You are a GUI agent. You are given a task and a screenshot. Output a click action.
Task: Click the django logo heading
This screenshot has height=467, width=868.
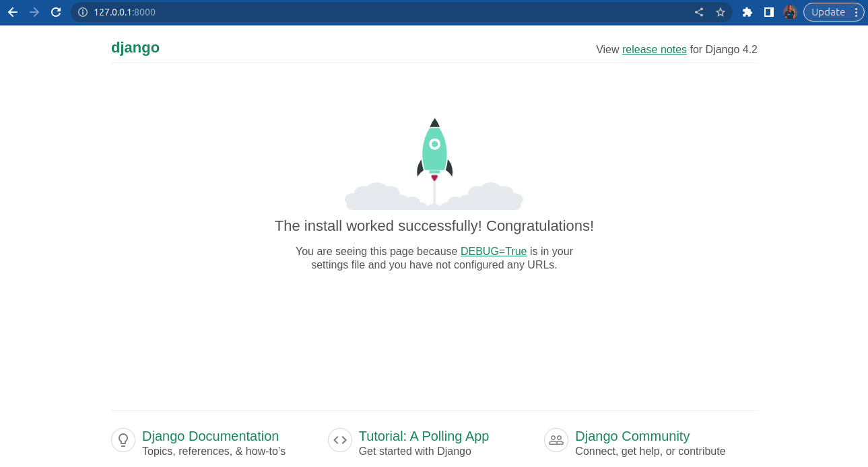[x=135, y=48]
